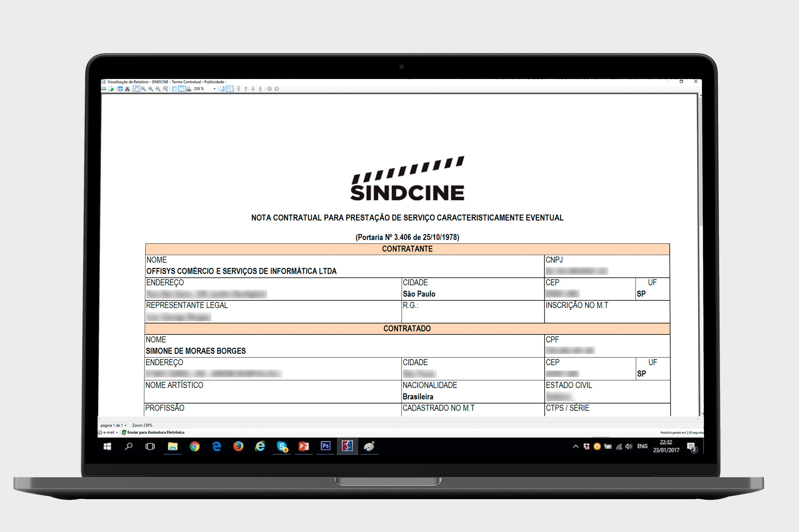The width and height of the screenshot is (799, 532).
Task: Open the binoculars find tool
Action: pyautogui.click(x=127, y=89)
